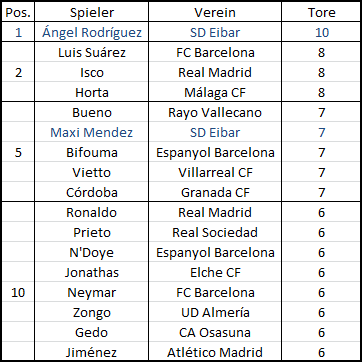The width and height of the screenshot is (362, 362).
Task: Select the Atlético Madrid cell
Action: [x=215, y=352]
